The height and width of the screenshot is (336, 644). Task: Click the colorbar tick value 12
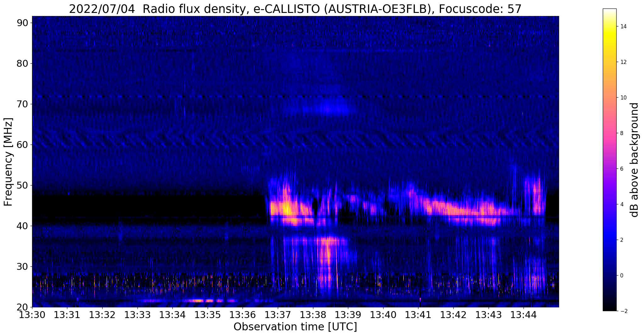click(x=624, y=62)
